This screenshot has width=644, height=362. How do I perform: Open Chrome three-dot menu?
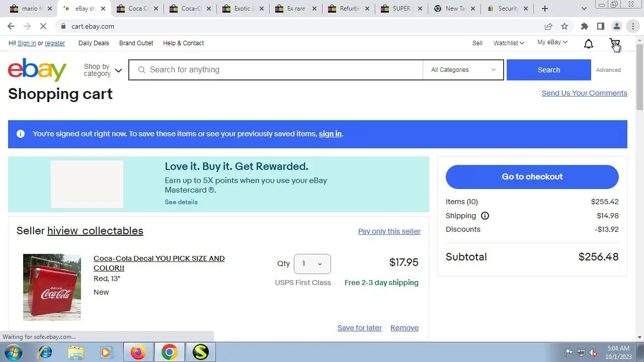point(632,26)
